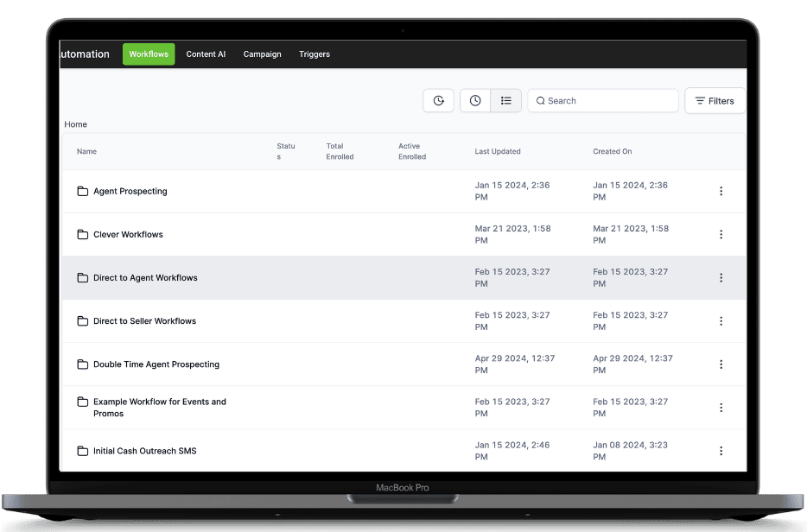The height and width of the screenshot is (532, 807).
Task: Click the folder icon beside Clever Workflows
Action: [x=83, y=235]
